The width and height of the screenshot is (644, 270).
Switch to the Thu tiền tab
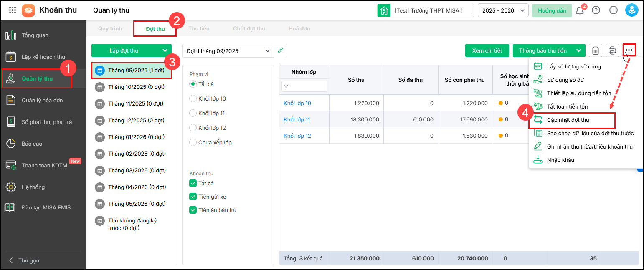199,29
